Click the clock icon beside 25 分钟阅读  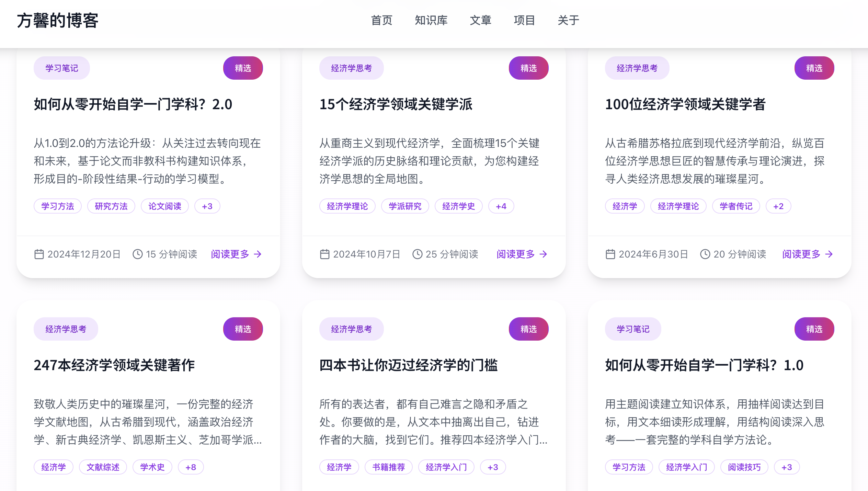(417, 254)
